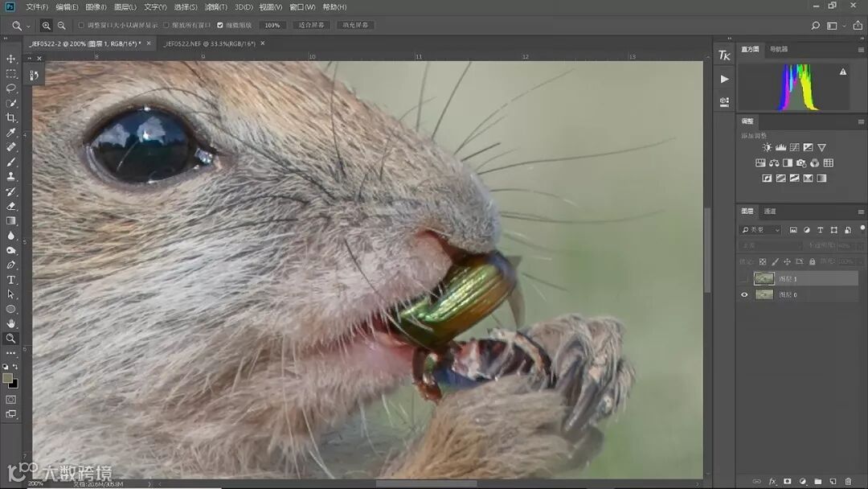Open the 滤镜(T) menu
Screen dimensions: 868x489
216,7
